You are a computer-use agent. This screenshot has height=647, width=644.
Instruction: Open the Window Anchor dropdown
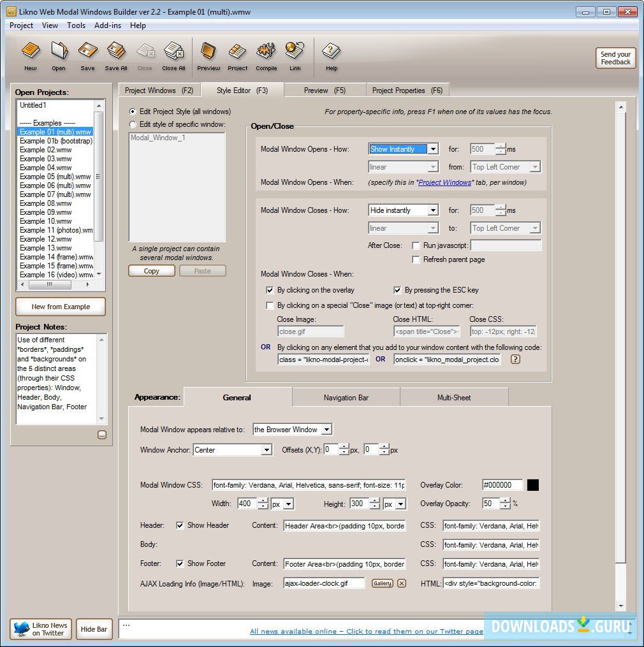pos(267,450)
